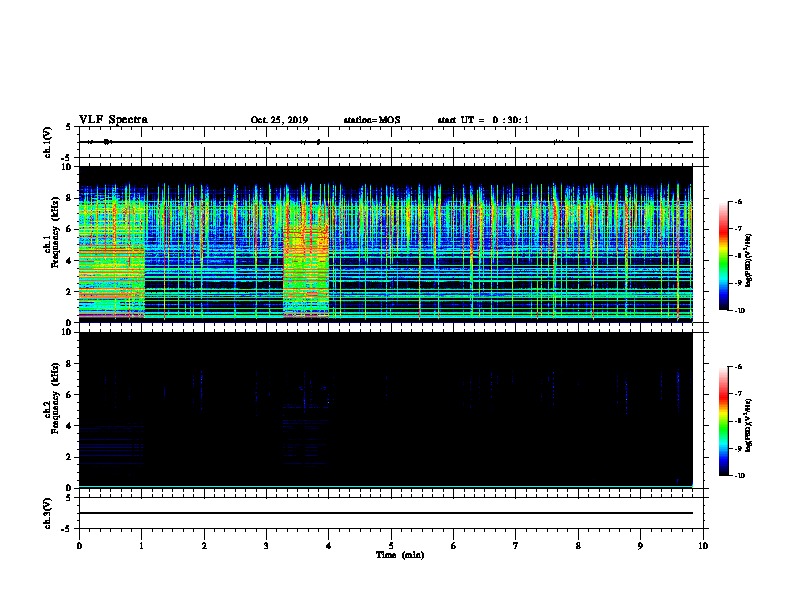Click the ch.3 flat voltage trace

point(386,513)
